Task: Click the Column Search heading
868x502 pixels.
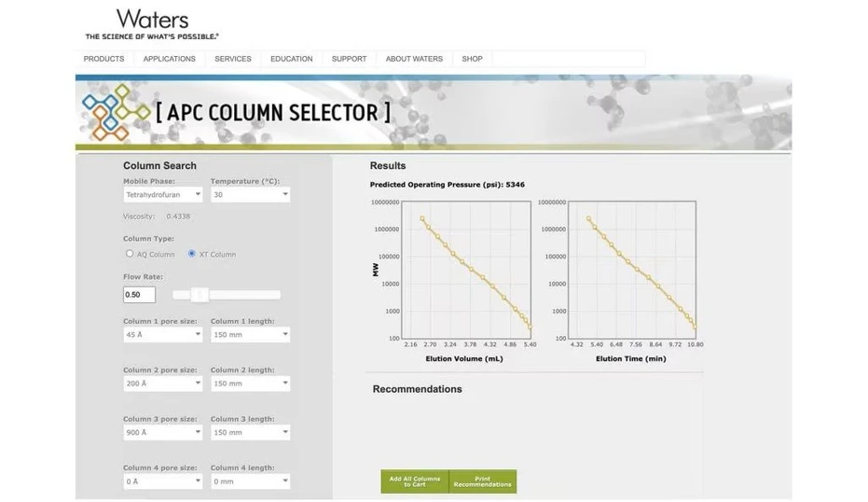Action: 159,166
